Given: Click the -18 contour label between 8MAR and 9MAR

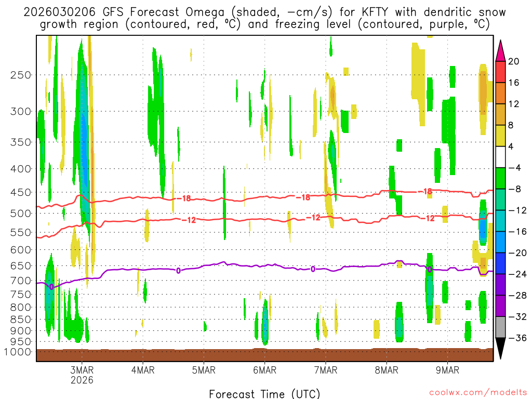Looking at the screenshot, I should [x=426, y=191].
